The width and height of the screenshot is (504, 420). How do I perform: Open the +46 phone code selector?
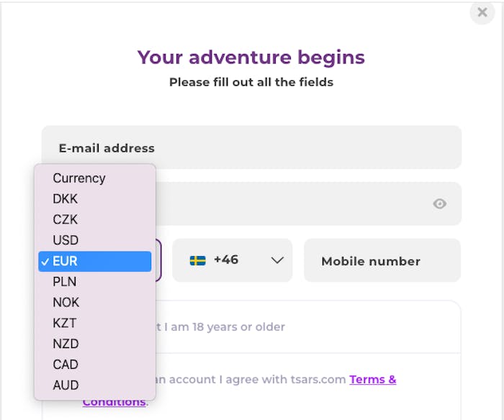click(x=232, y=260)
